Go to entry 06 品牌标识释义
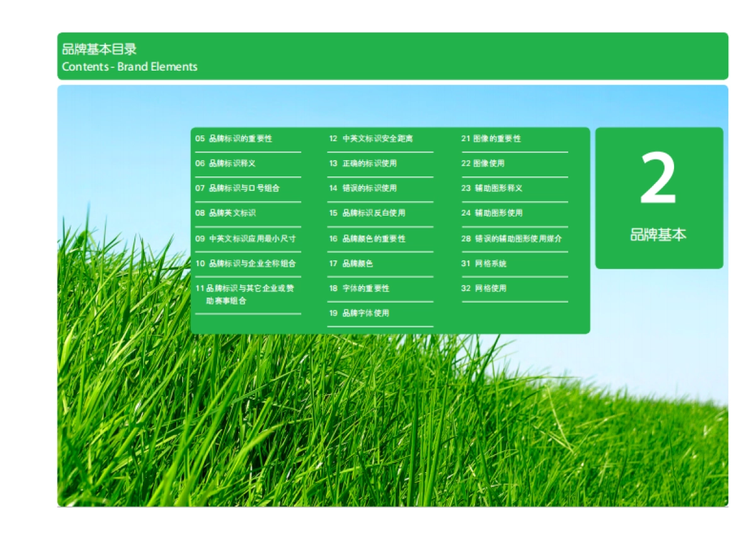The width and height of the screenshot is (756, 539). point(226,163)
